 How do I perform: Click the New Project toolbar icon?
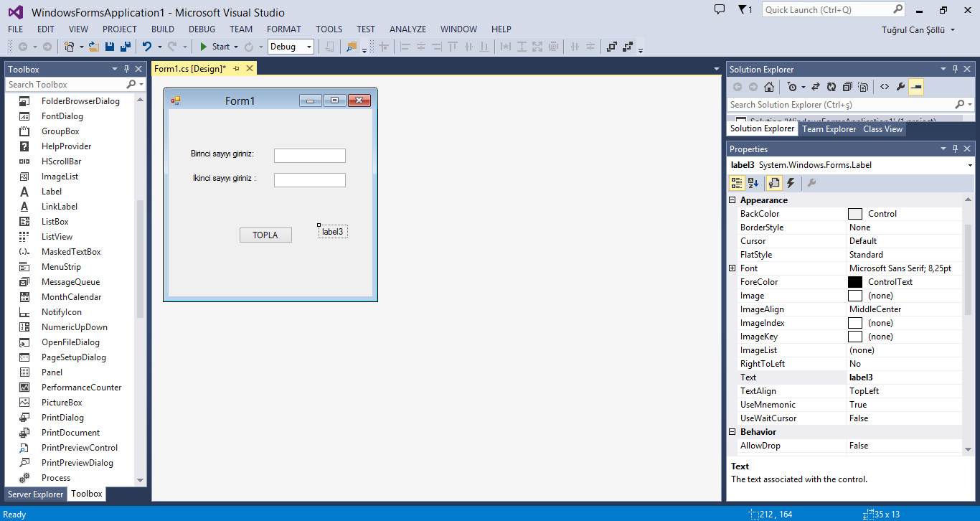pos(69,47)
